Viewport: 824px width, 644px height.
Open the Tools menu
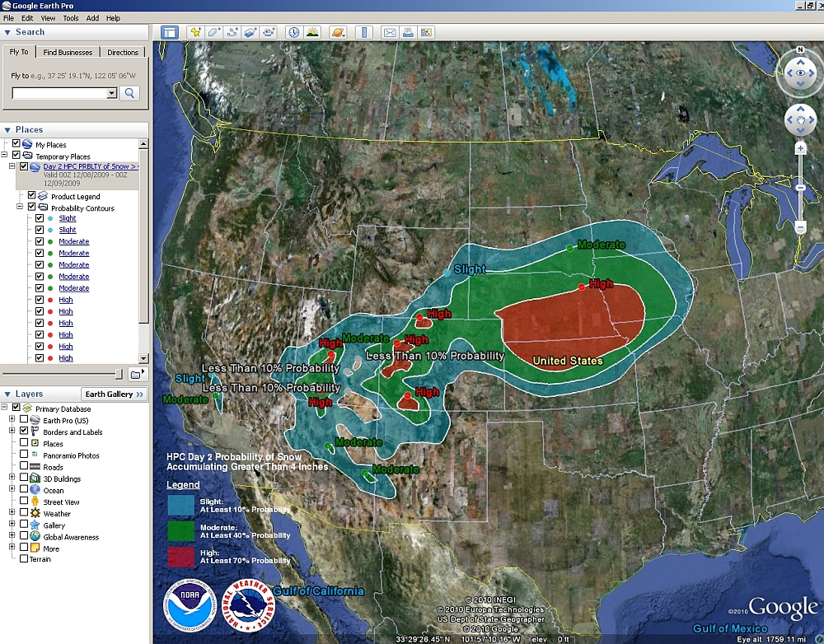click(x=70, y=18)
